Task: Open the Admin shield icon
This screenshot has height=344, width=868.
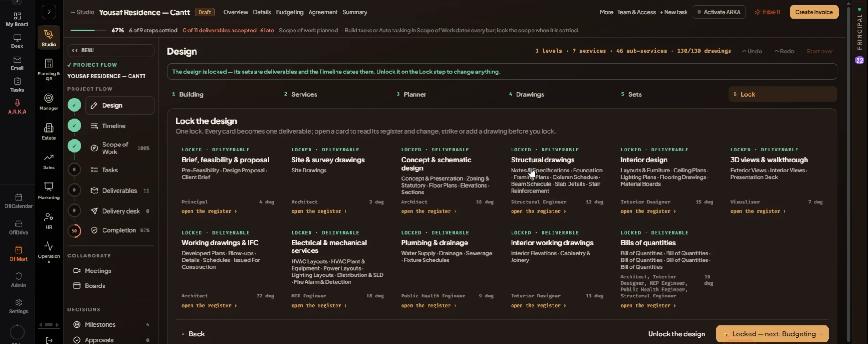Action: pos(18,280)
